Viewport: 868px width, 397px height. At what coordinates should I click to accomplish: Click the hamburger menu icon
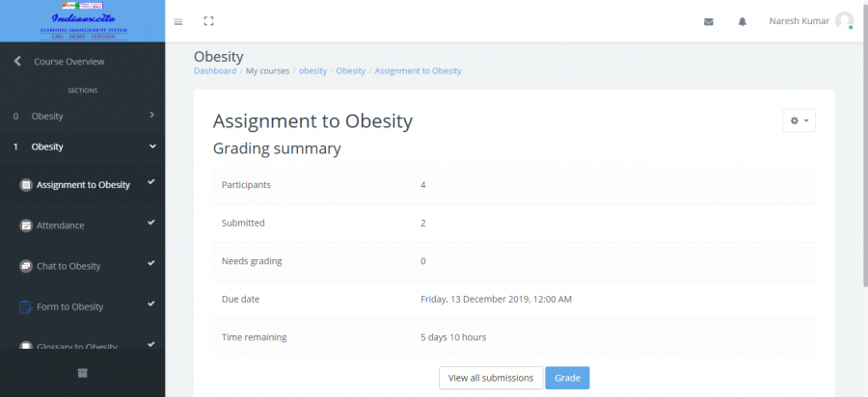[178, 21]
